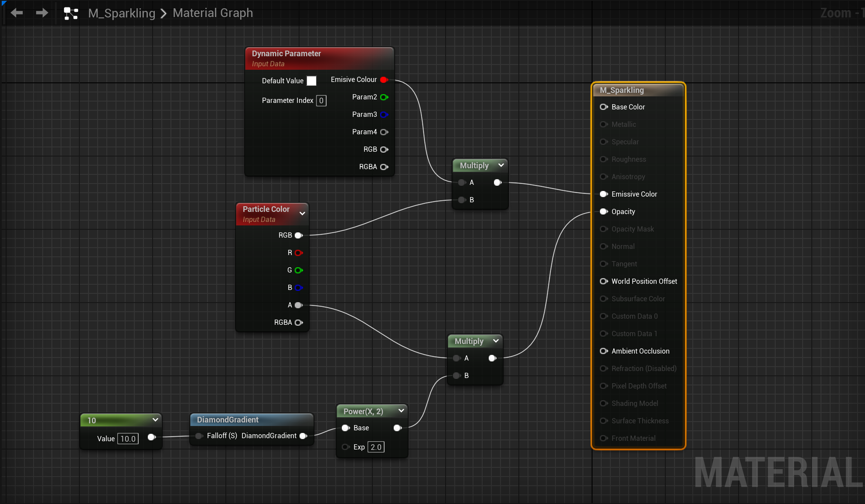Click the forward navigation arrow
This screenshot has height=504, width=865.
(x=42, y=13)
